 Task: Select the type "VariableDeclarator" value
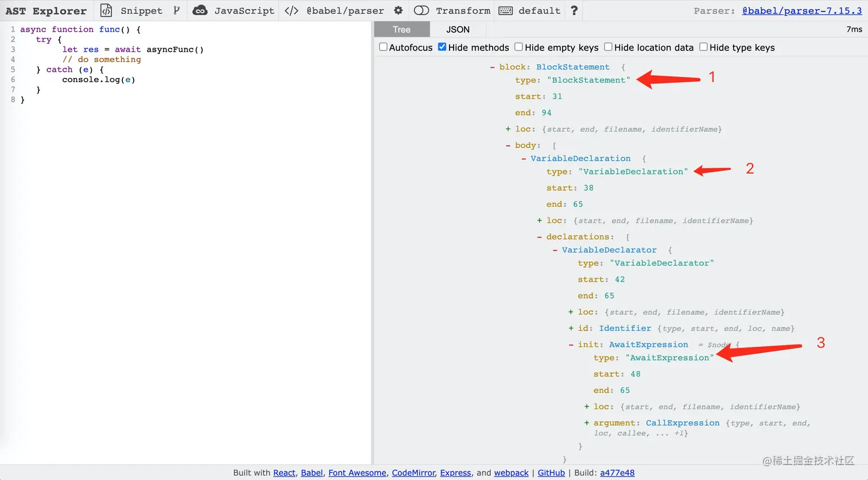pyautogui.click(x=662, y=263)
